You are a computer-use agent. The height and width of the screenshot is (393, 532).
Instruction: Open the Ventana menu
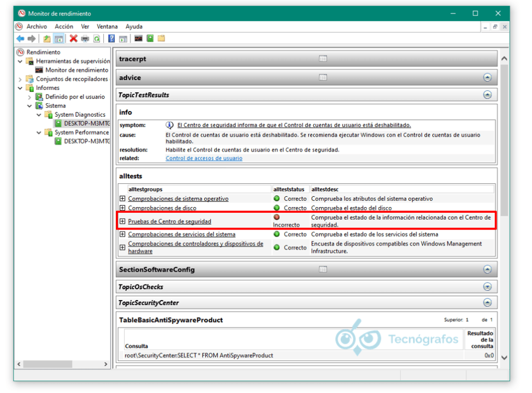[107, 26]
